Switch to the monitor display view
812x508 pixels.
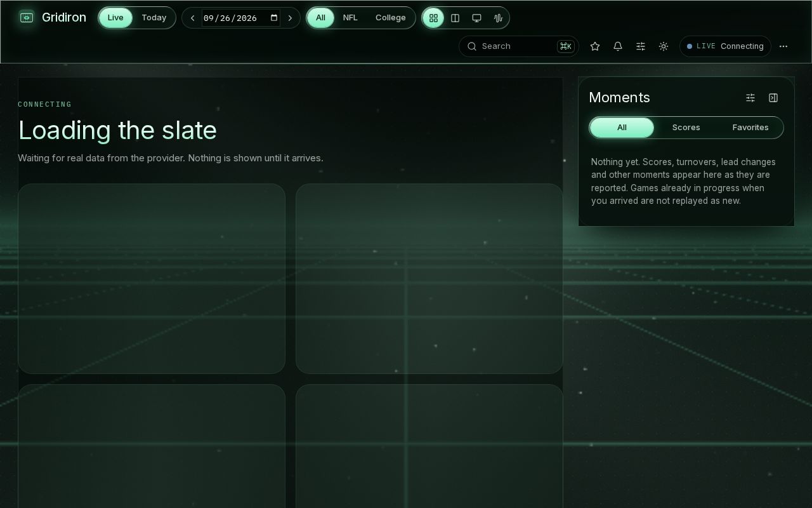point(476,18)
